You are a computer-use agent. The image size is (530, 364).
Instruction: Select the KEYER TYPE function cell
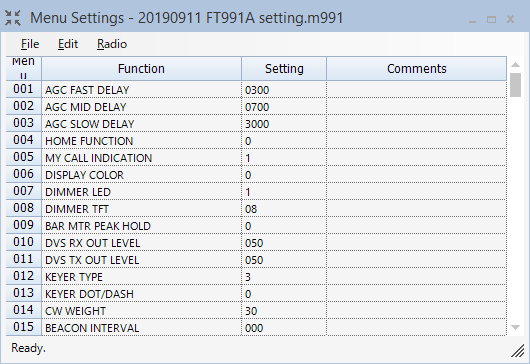[142, 277]
